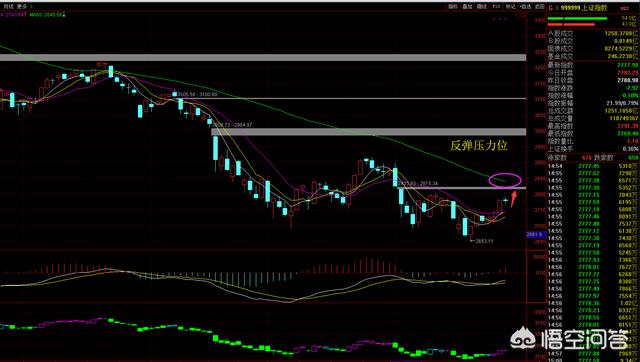
Task: Click the red arrow annotation near the latest candle
Action: 514,199
